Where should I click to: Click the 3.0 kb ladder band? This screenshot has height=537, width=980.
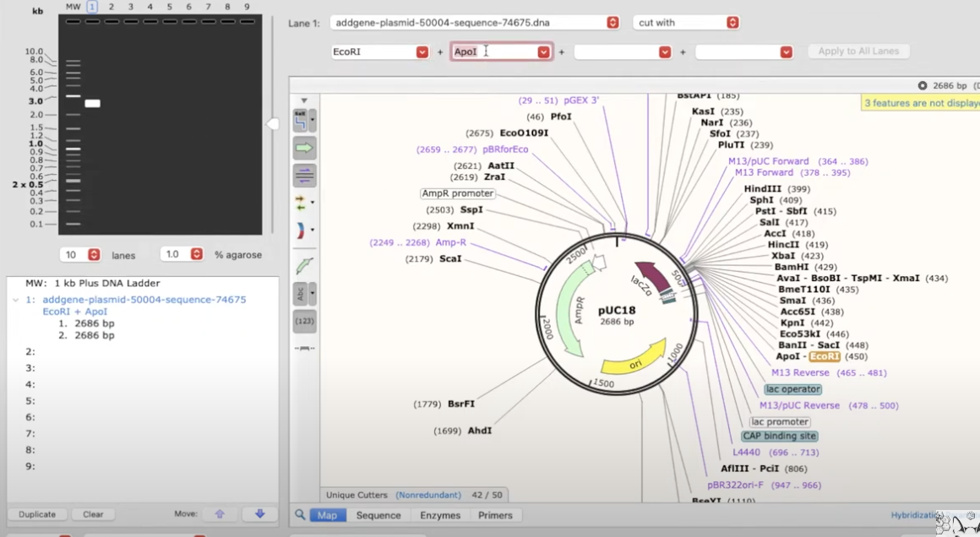tap(73, 95)
